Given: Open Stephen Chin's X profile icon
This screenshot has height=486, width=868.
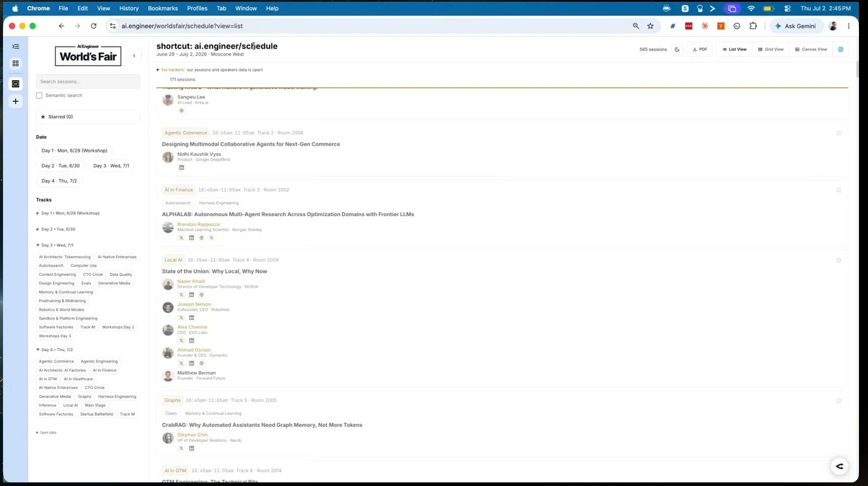Looking at the screenshot, I should coord(181,448).
